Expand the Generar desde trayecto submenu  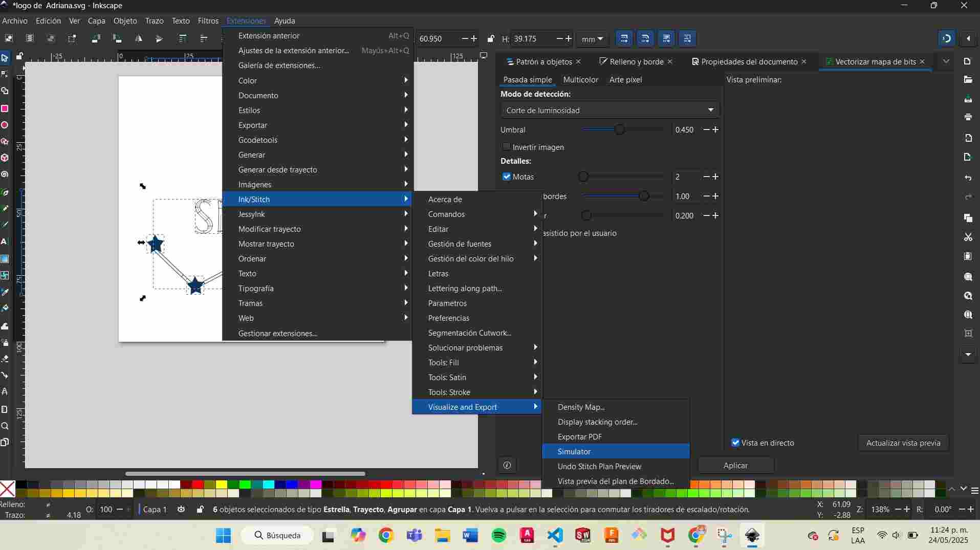point(317,169)
